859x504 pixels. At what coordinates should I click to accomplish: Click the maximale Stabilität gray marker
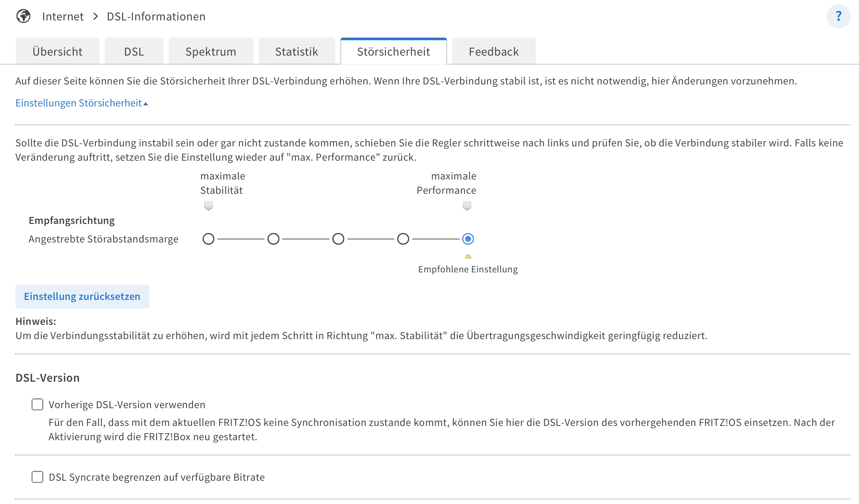208,205
